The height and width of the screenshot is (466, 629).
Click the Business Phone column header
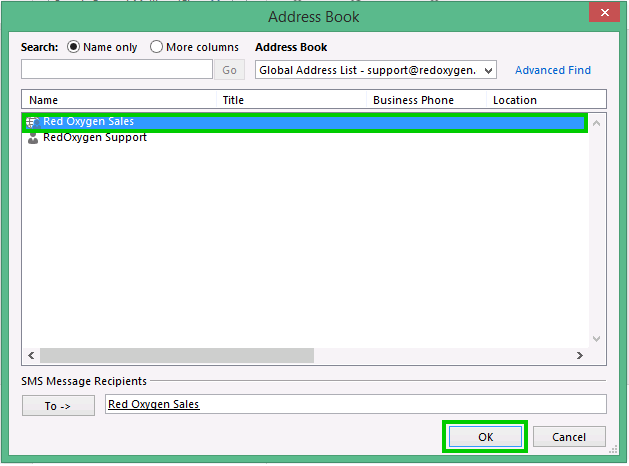click(x=426, y=100)
